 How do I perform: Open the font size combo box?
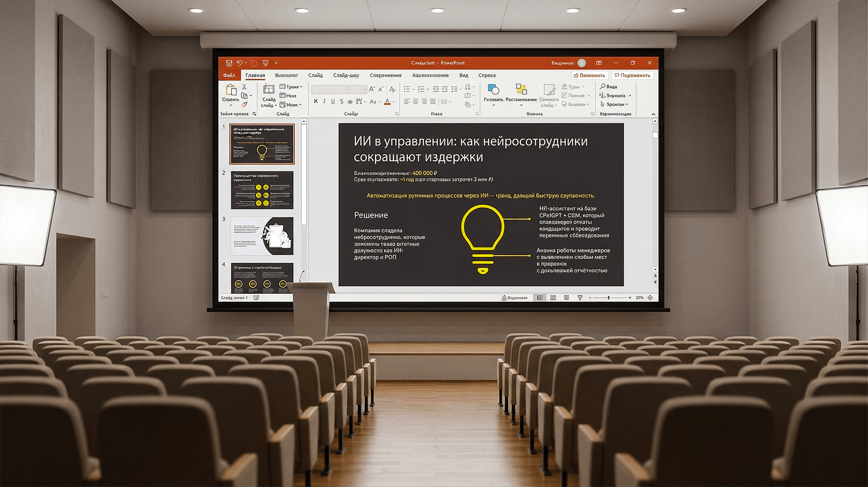click(x=358, y=89)
